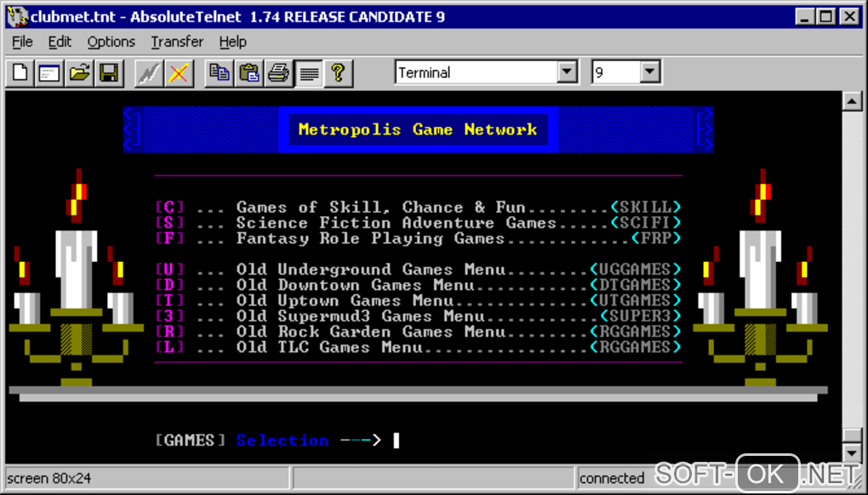This screenshot has height=495, width=868.
Task: Click the Old TLC Games Menu entry
Action: pos(418,347)
